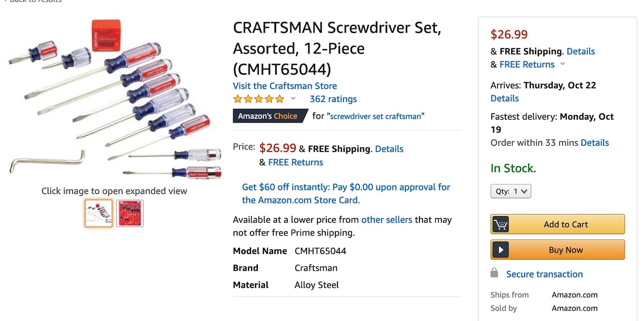Open the 362 ratings link

point(333,99)
